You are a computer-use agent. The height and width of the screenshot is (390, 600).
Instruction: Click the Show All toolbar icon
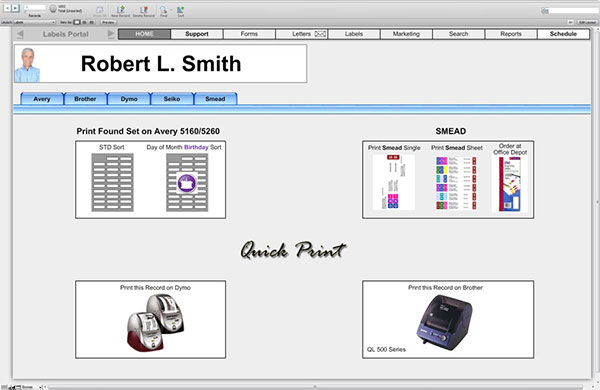coord(99,11)
